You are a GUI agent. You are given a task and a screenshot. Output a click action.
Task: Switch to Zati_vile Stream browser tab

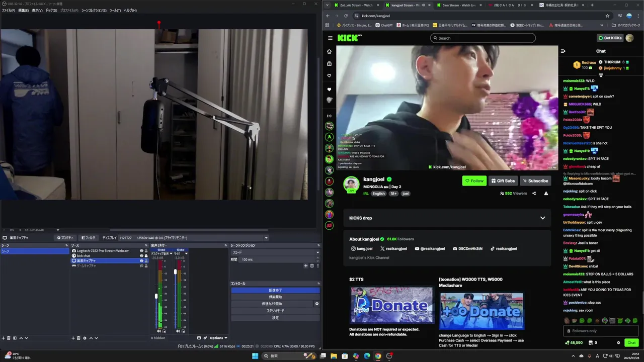(356, 5)
